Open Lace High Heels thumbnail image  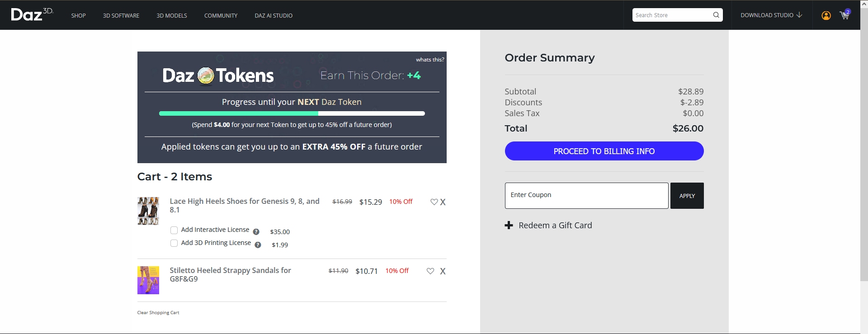point(148,211)
